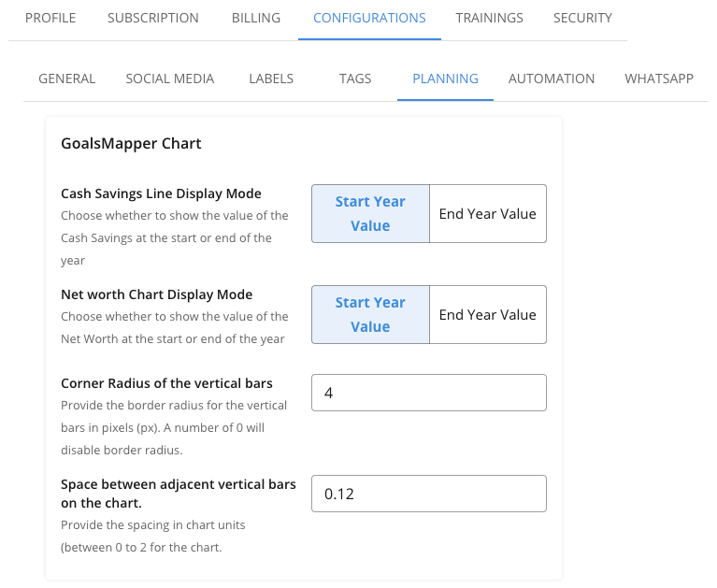Choose End Year Value for Cash Savings

488,213
